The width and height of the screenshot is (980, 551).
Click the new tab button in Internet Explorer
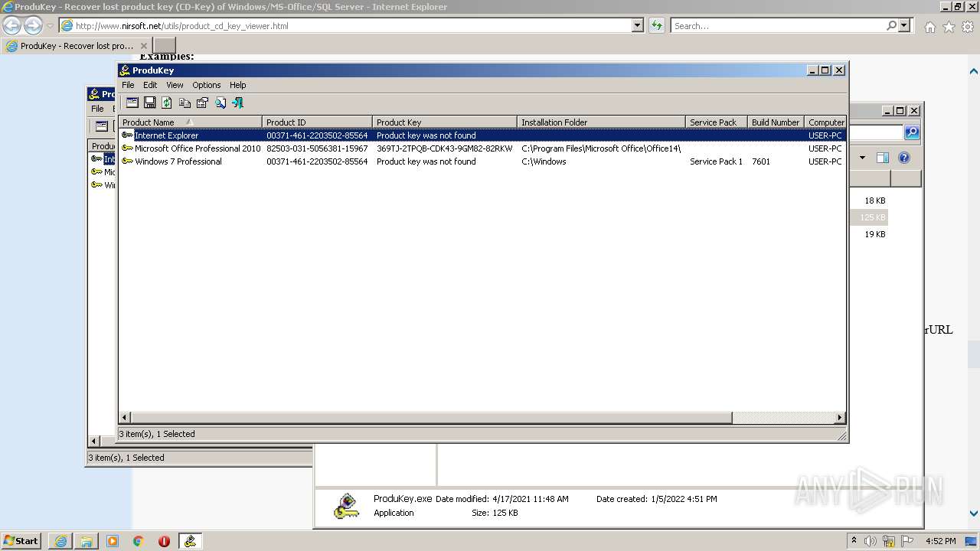pos(165,46)
